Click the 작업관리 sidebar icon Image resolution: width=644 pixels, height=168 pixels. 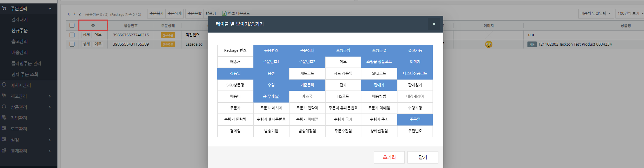[x=4, y=118]
